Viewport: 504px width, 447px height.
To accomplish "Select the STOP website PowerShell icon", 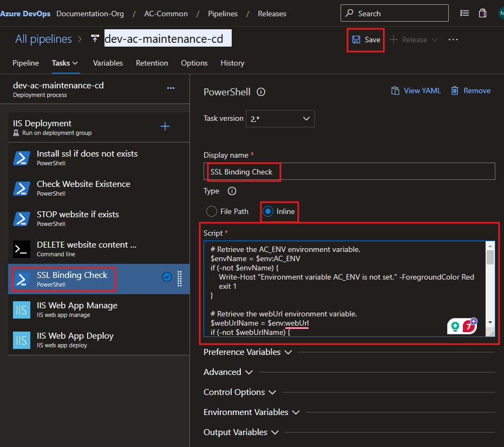I will tap(22, 218).
